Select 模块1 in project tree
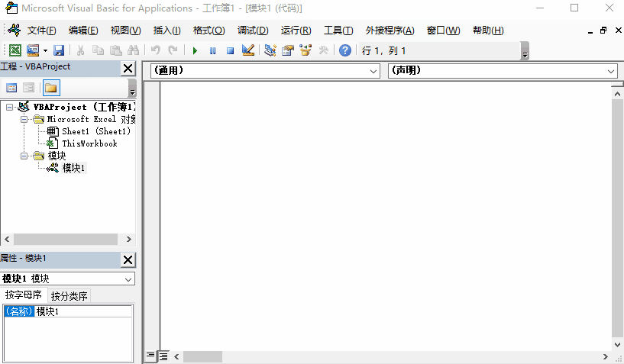 [73, 168]
